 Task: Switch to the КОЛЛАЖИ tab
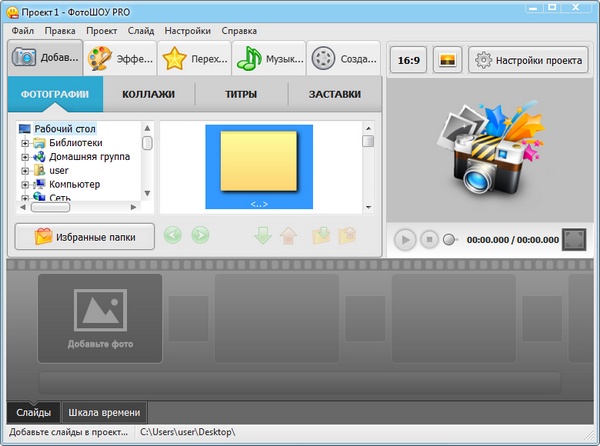pos(148,95)
